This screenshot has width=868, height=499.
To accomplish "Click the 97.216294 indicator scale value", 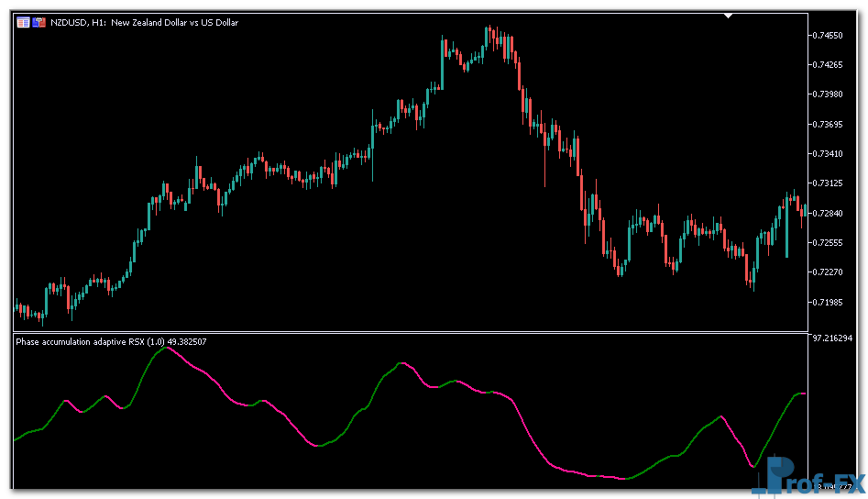I will tap(833, 338).
